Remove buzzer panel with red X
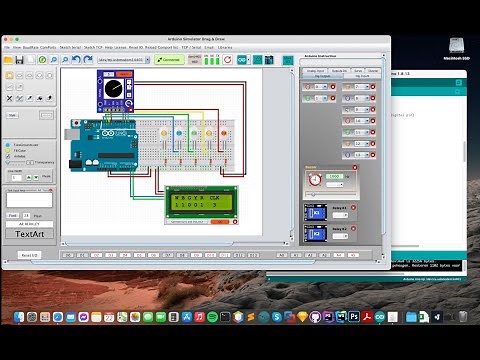480x360 pixels. 355,167
